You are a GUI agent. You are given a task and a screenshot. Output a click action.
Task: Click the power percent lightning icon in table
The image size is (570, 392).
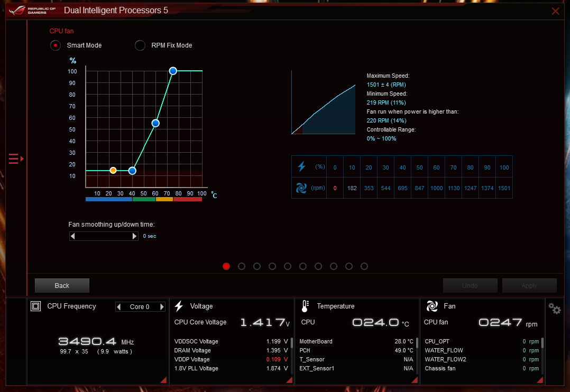click(x=302, y=166)
